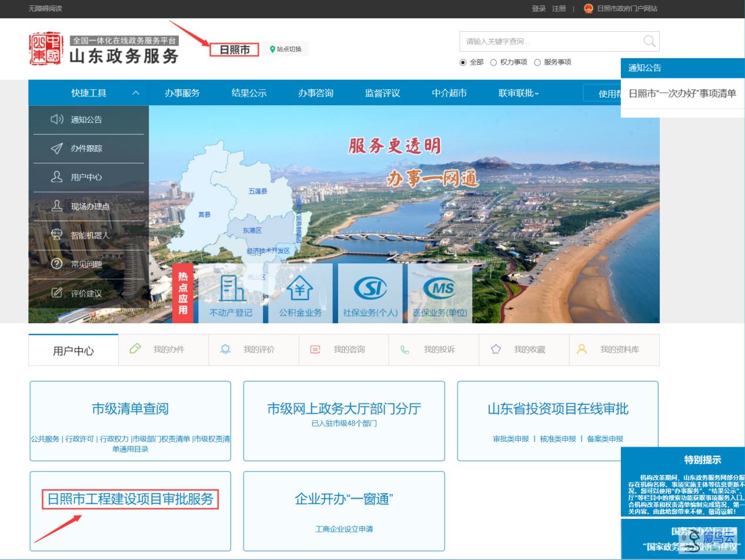Screen dimensions: 745x560
Task: Click the 办件跟踪 paper-plane icon
Action: pyautogui.click(x=56, y=148)
